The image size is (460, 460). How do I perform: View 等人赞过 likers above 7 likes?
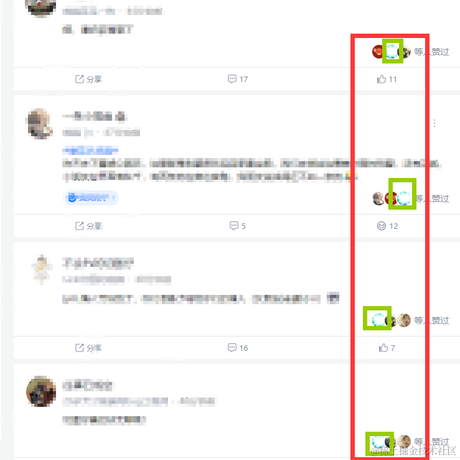[431, 320]
